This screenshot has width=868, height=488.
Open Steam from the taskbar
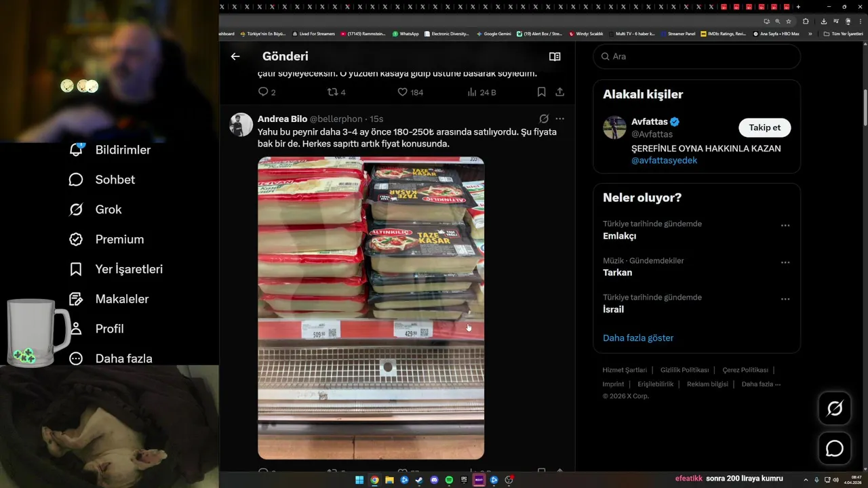coord(419,480)
